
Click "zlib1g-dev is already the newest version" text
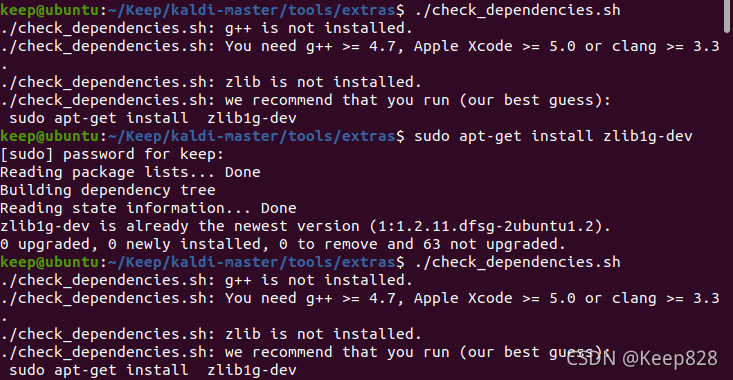pos(180,226)
